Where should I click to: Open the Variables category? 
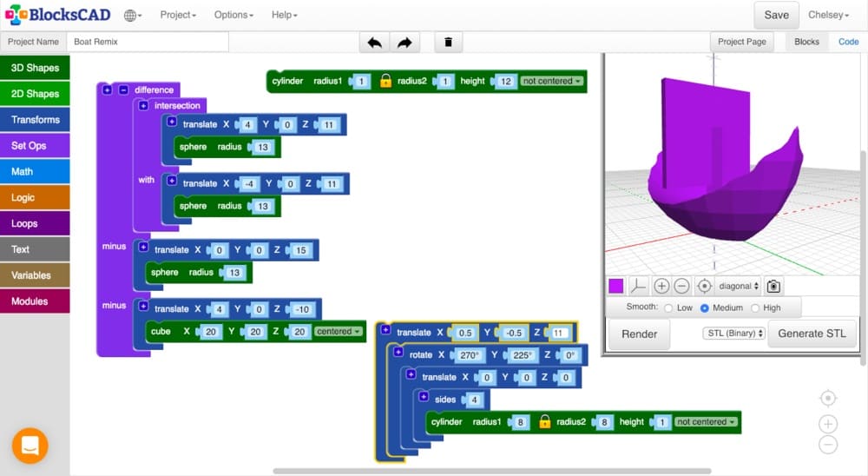point(35,275)
